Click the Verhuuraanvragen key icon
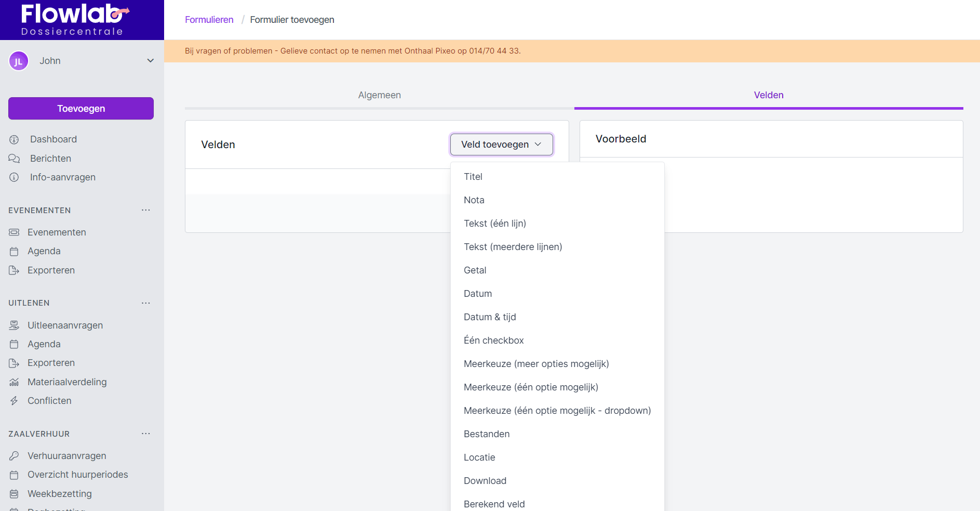The height and width of the screenshot is (511, 980). click(14, 456)
